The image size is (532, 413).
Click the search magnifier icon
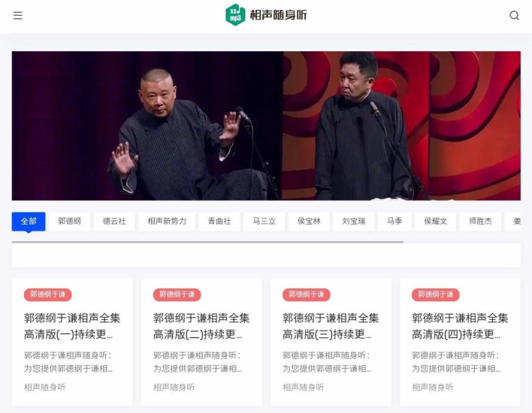(x=515, y=16)
